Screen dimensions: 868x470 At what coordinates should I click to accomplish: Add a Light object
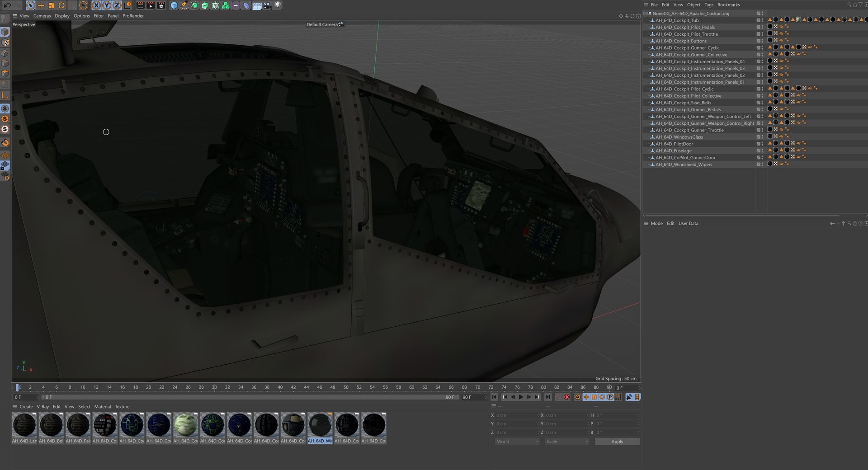(x=278, y=5)
